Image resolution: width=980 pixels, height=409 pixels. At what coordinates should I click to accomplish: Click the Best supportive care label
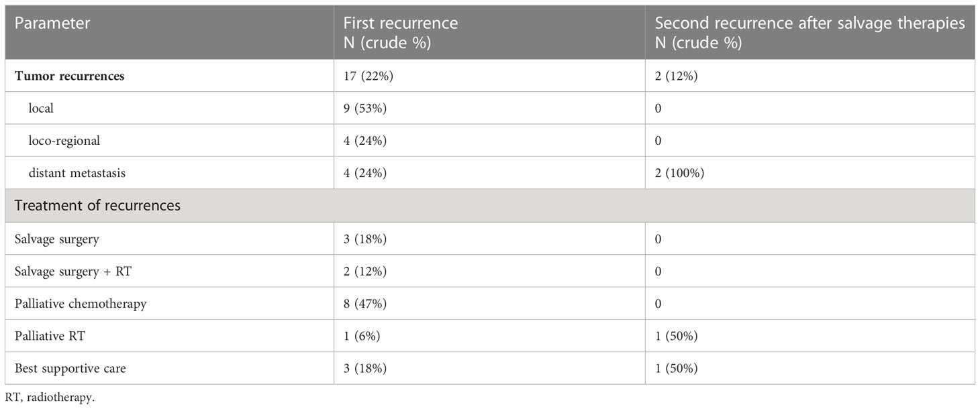coord(70,369)
